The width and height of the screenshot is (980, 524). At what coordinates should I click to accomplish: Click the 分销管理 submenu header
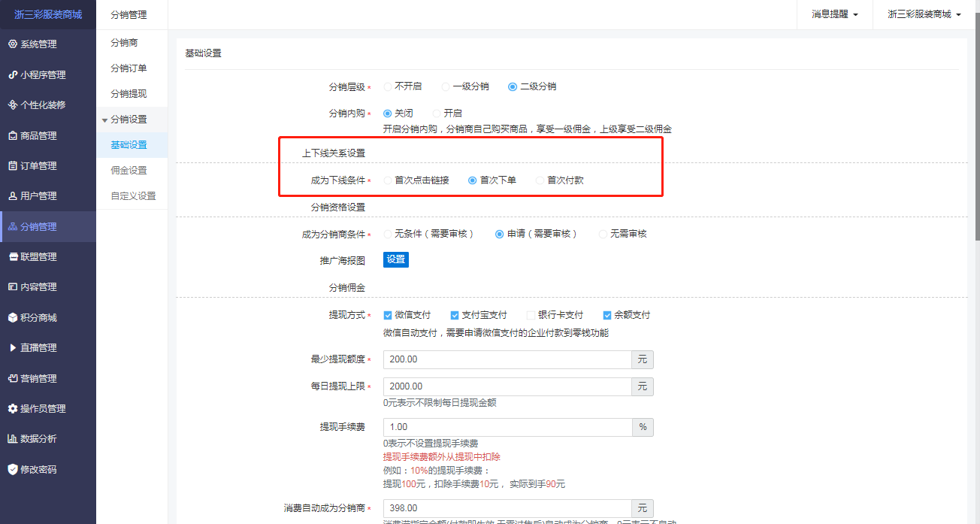(x=129, y=14)
